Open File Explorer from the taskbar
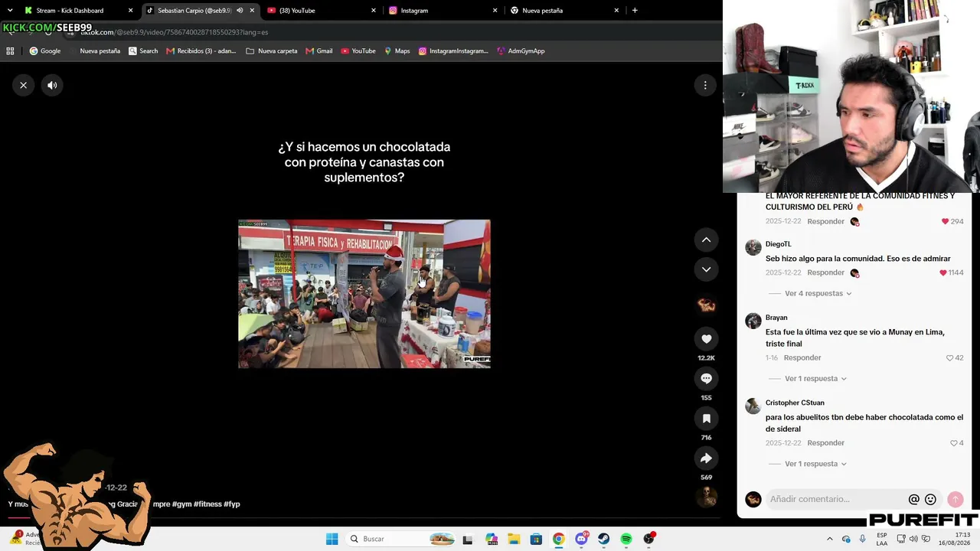The height and width of the screenshot is (551, 980). 513,539
